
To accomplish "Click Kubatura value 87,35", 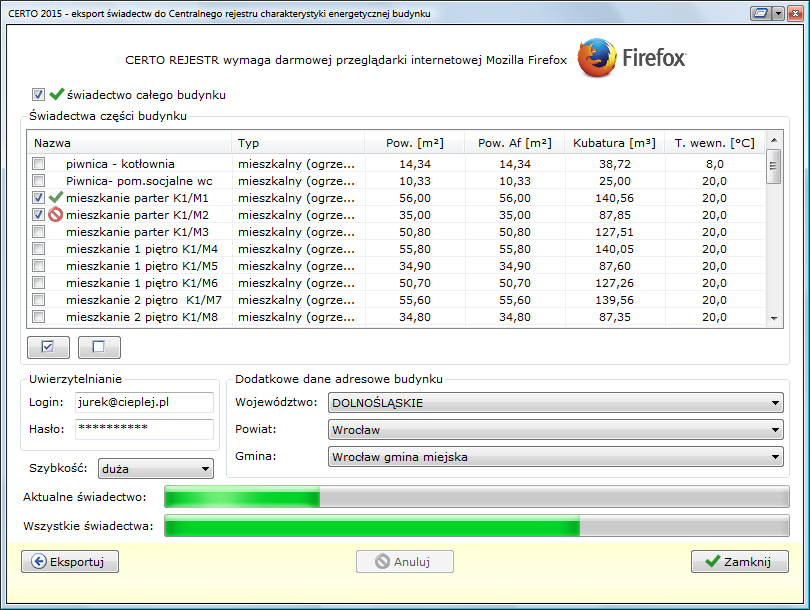I will [615, 317].
